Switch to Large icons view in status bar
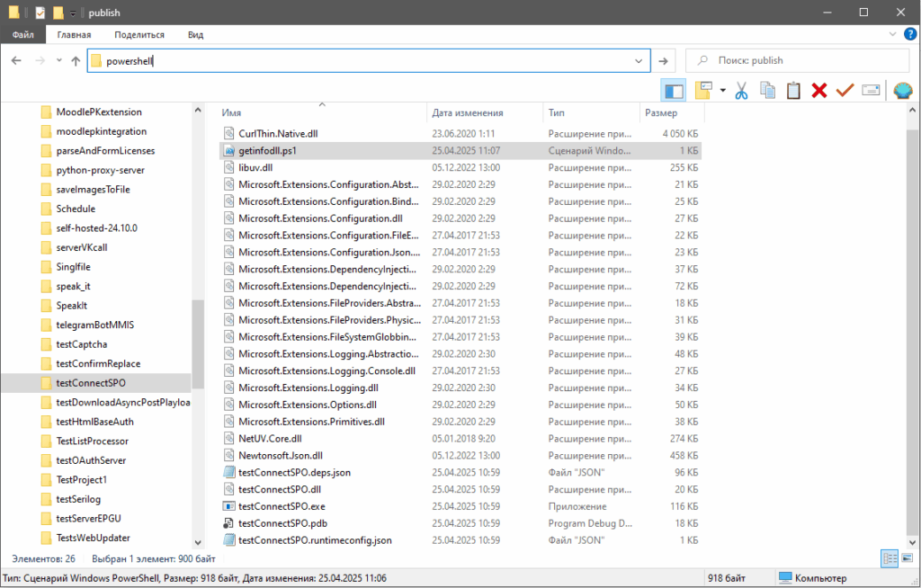 [907, 558]
